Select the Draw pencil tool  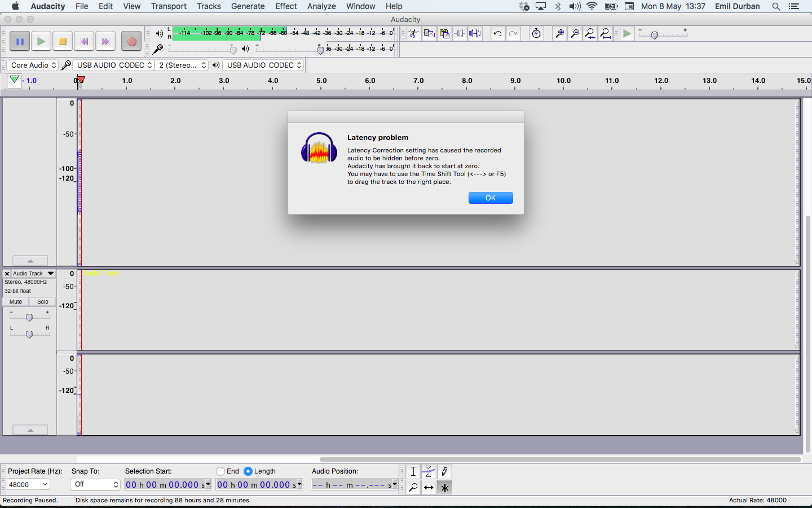click(x=444, y=472)
